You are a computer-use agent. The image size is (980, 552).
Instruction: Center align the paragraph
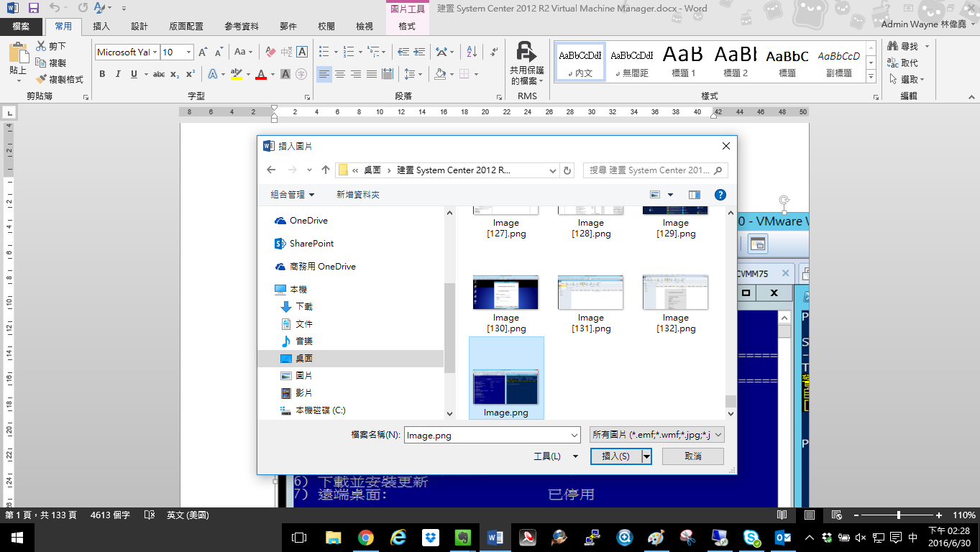point(340,74)
